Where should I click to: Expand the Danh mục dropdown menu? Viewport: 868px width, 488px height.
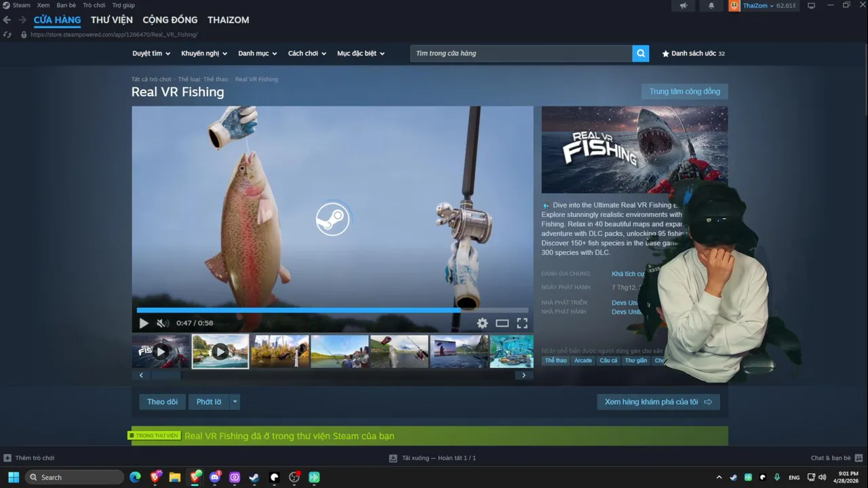[258, 54]
